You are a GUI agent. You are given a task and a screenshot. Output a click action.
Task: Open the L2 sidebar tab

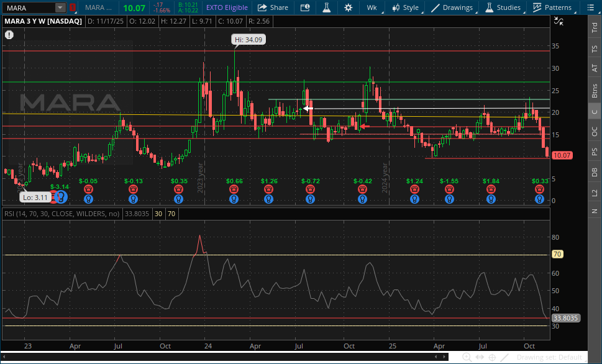pyautogui.click(x=595, y=193)
